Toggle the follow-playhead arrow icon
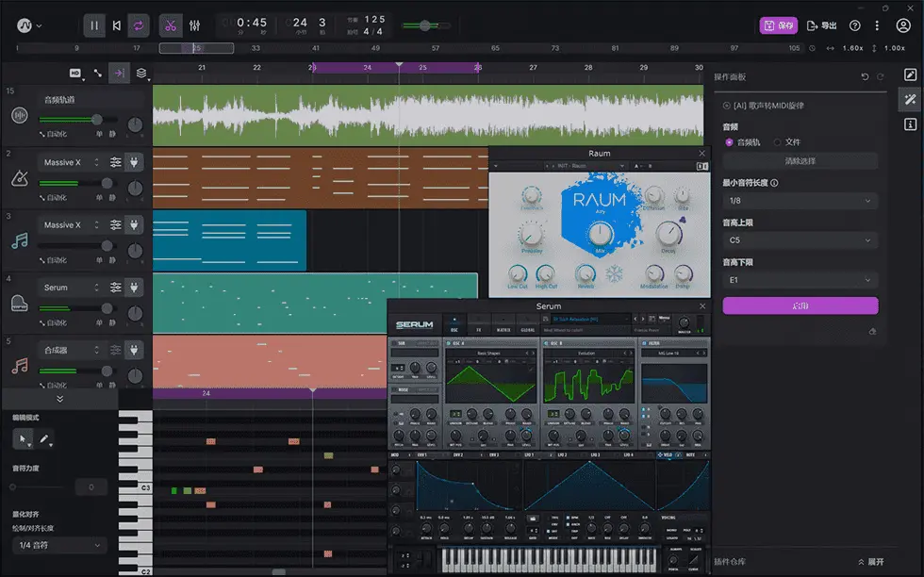This screenshot has height=577, width=924. 119,74
